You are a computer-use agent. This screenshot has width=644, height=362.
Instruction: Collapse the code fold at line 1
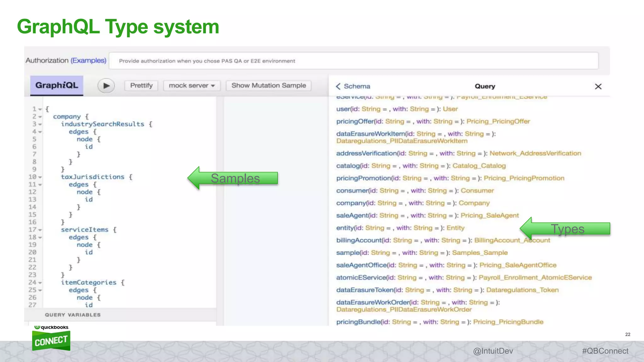(40, 109)
